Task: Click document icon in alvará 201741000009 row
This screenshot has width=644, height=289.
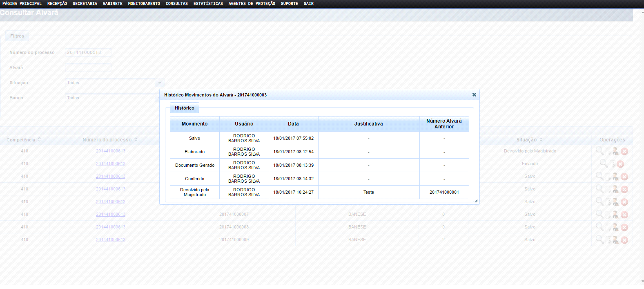Action: tap(608, 240)
